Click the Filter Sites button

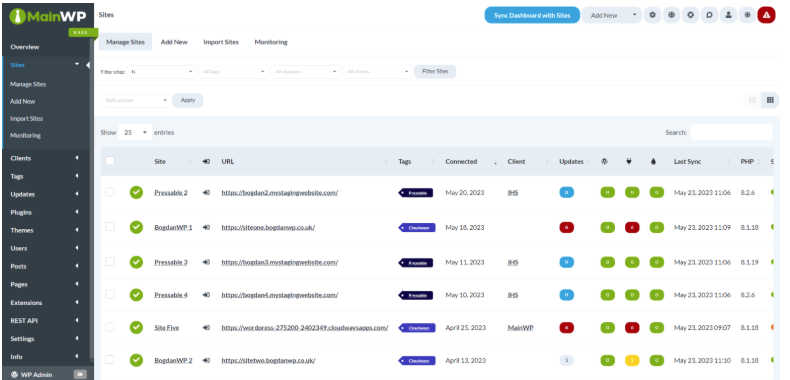point(435,72)
